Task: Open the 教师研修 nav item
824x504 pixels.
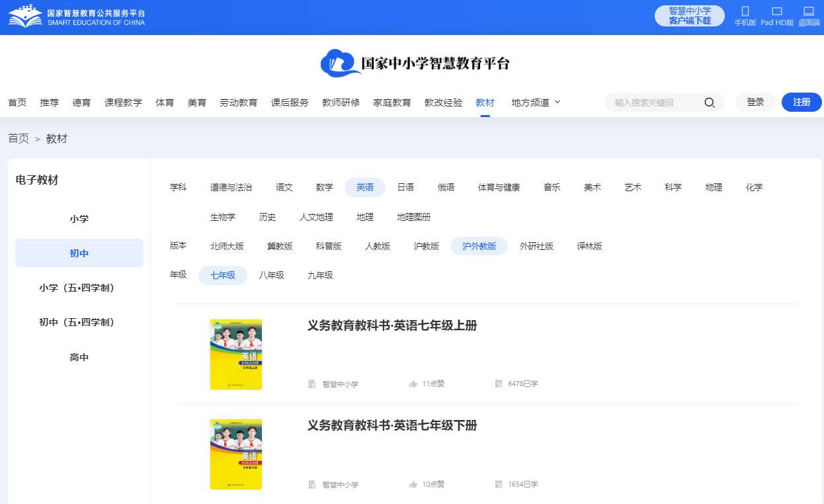Action: (x=341, y=103)
